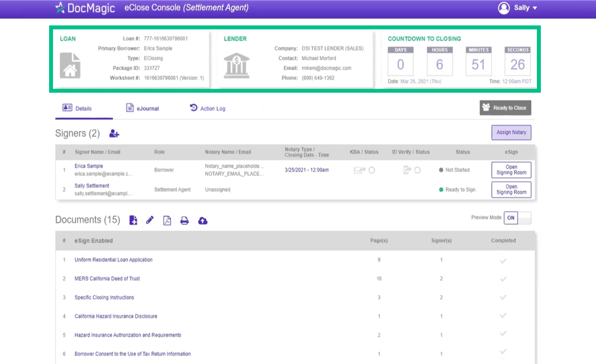Click the PDF download icon
This screenshot has height=364, width=596.
pyautogui.click(x=167, y=221)
